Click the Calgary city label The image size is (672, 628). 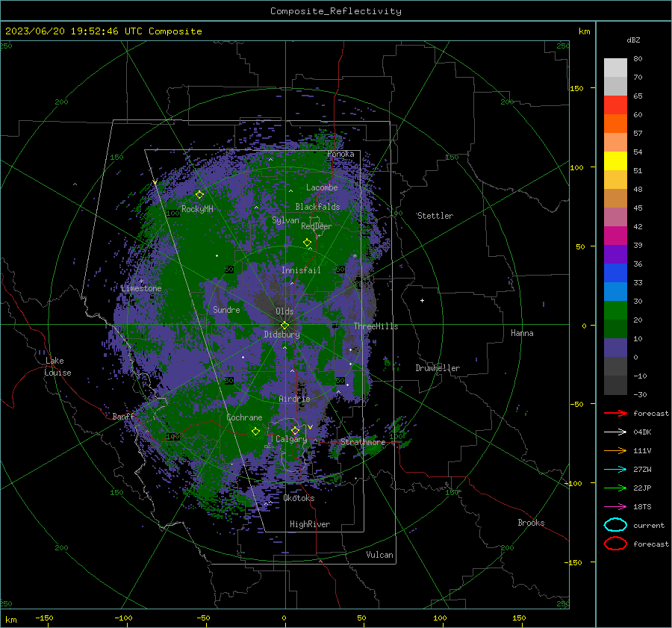(291, 439)
